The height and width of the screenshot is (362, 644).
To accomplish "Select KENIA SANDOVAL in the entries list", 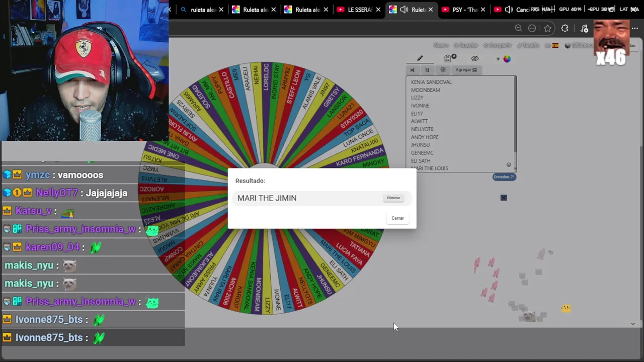I will coord(431,82).
